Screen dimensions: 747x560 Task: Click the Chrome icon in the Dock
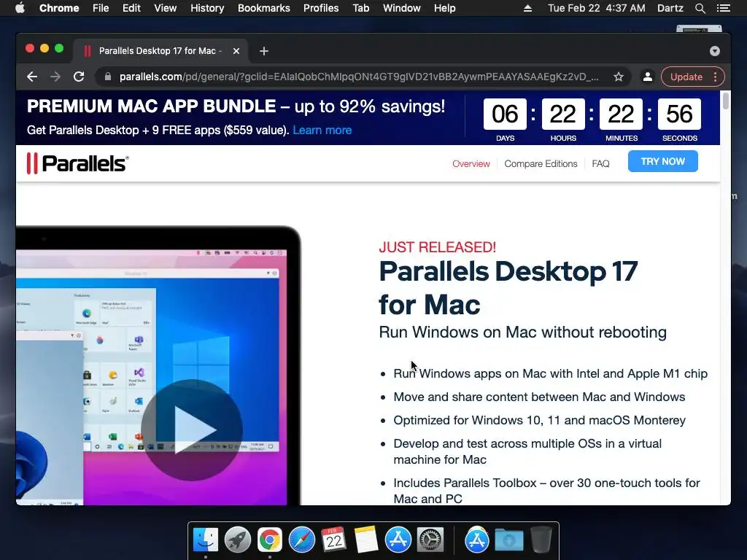270,540
